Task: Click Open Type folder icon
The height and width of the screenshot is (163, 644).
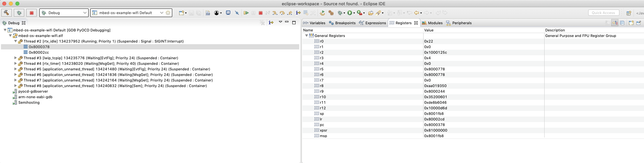Action: [x=371, y=13]
